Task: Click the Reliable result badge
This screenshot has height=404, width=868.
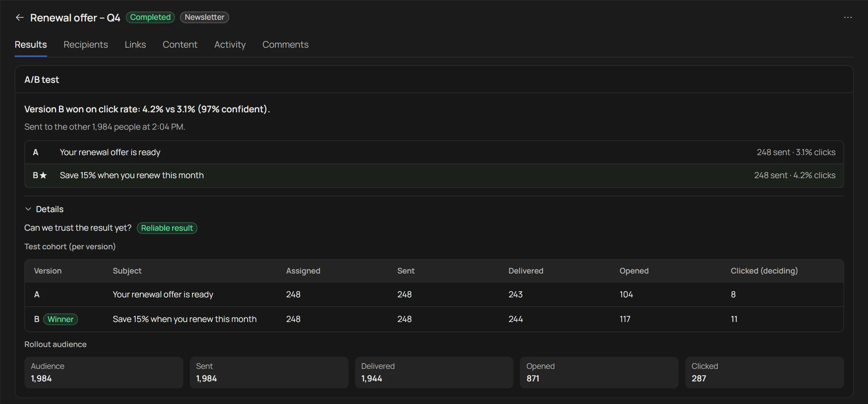Action: point(167,228)
